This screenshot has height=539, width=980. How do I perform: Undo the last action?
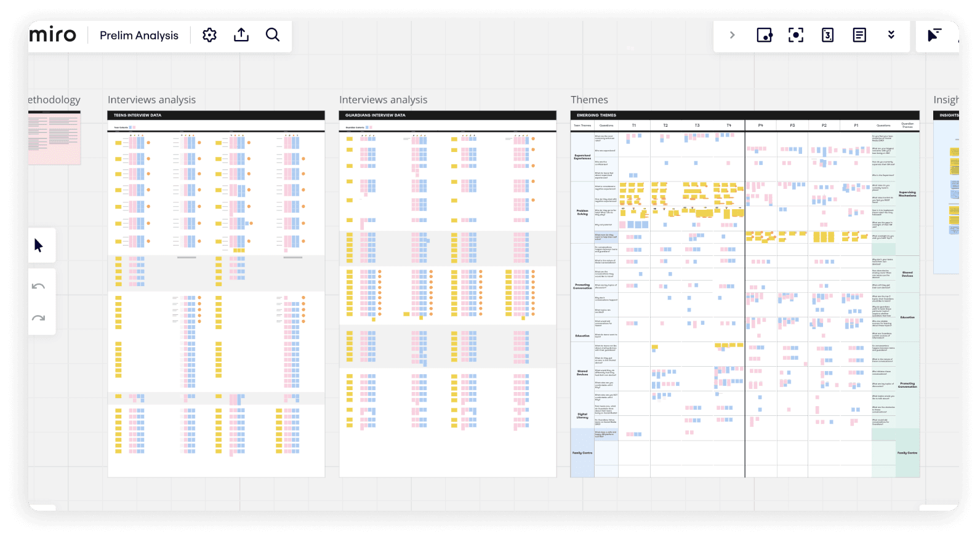(39, 286)
